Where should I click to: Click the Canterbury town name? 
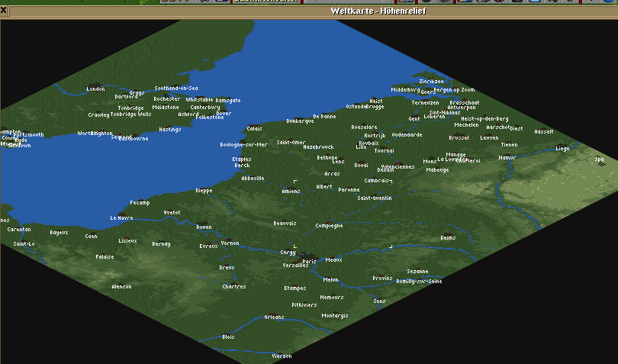pyautogui.click(x=205, y=108)
